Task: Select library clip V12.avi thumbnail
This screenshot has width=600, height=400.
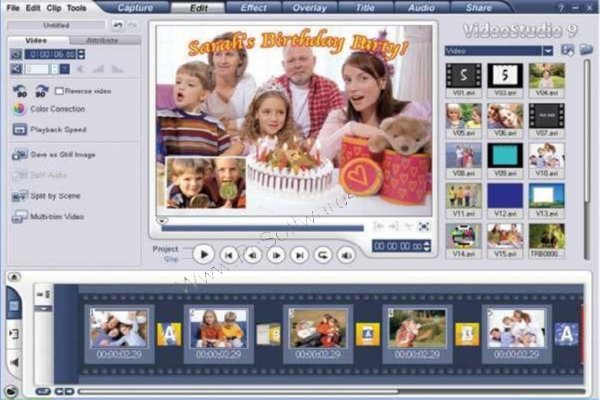Action: [x=505, y=196]
